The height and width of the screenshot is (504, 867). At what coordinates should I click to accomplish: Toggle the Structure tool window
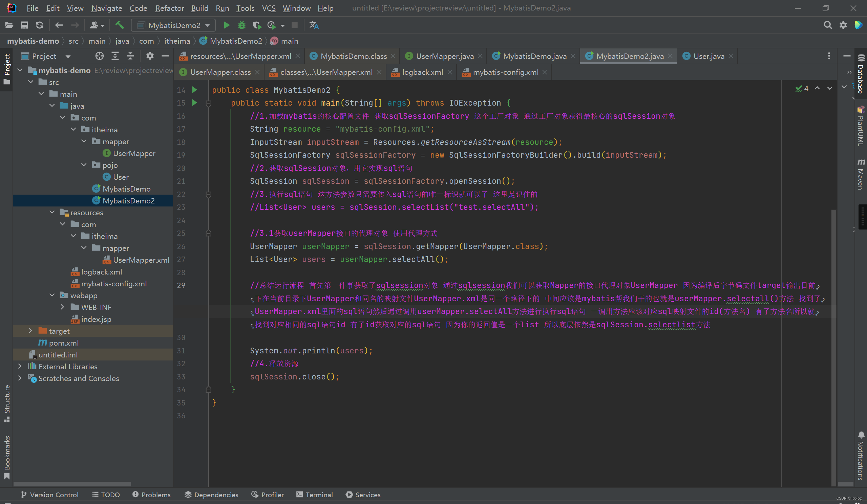coord(7,403)
